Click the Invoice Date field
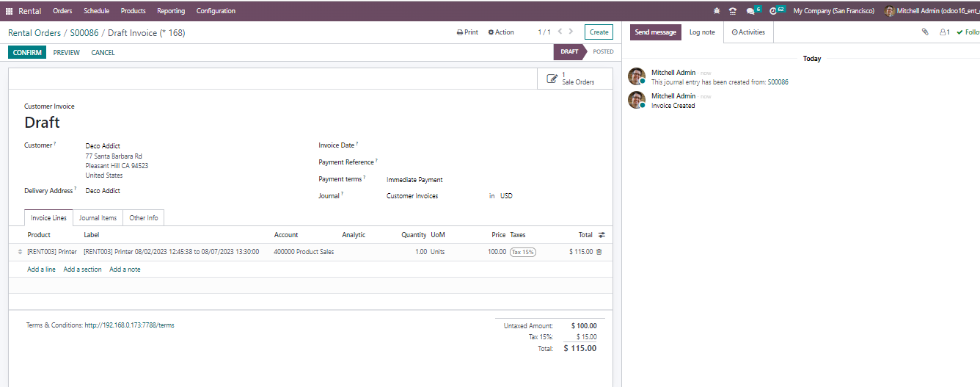980x387 pixels. [440, 145]
